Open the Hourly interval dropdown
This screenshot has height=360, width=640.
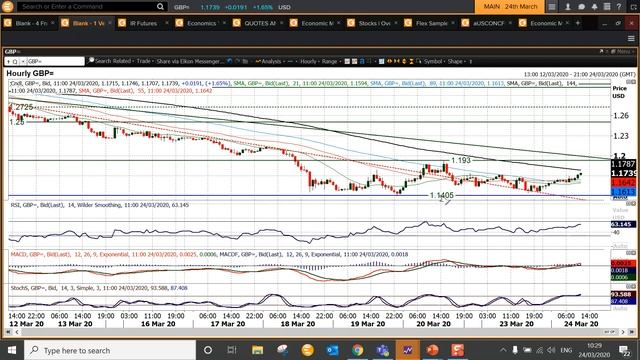[310, 61]
